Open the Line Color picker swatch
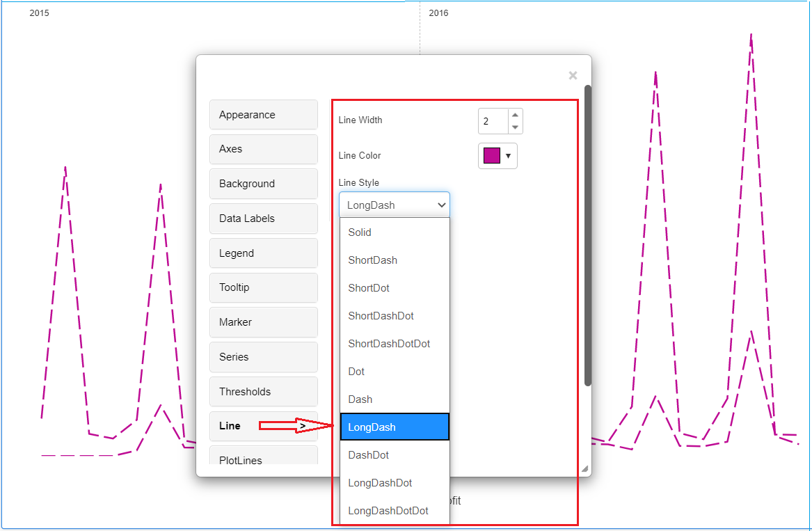 click(493, 156)
